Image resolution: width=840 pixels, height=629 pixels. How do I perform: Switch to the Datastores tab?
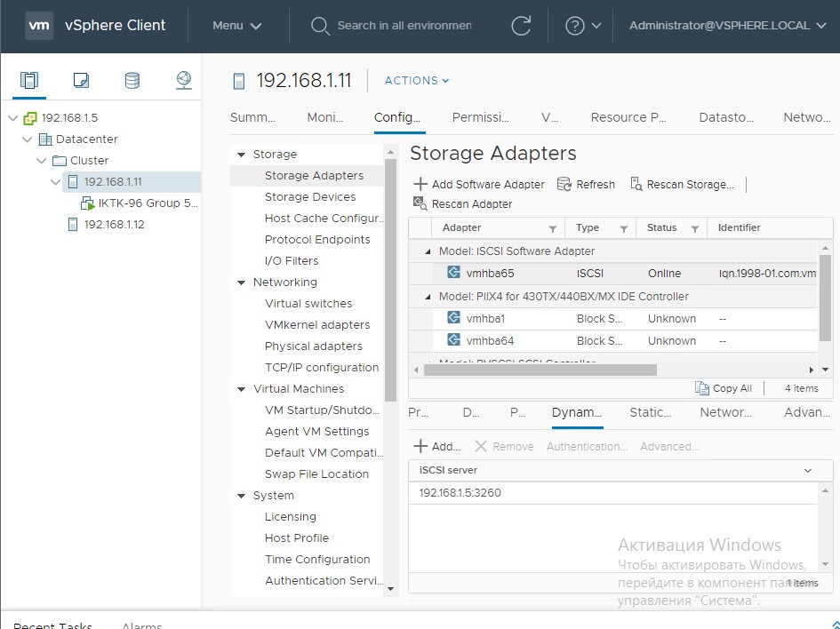click(726, 117)
